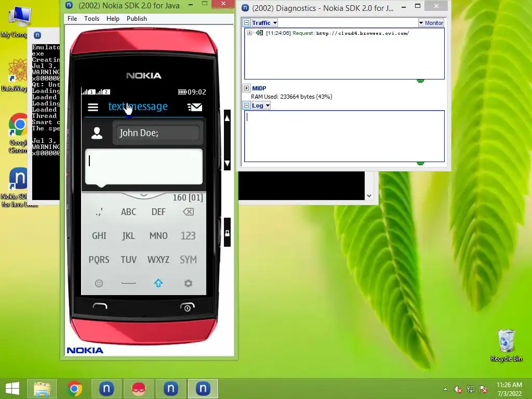
Task: Open the Publish menu
Action: click(137, 19)
